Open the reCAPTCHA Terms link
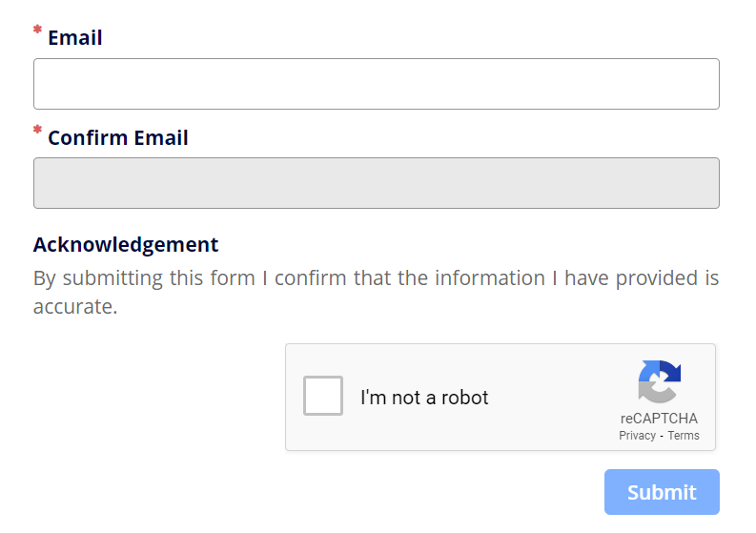756x533 pixels. [x=684, y=436]
